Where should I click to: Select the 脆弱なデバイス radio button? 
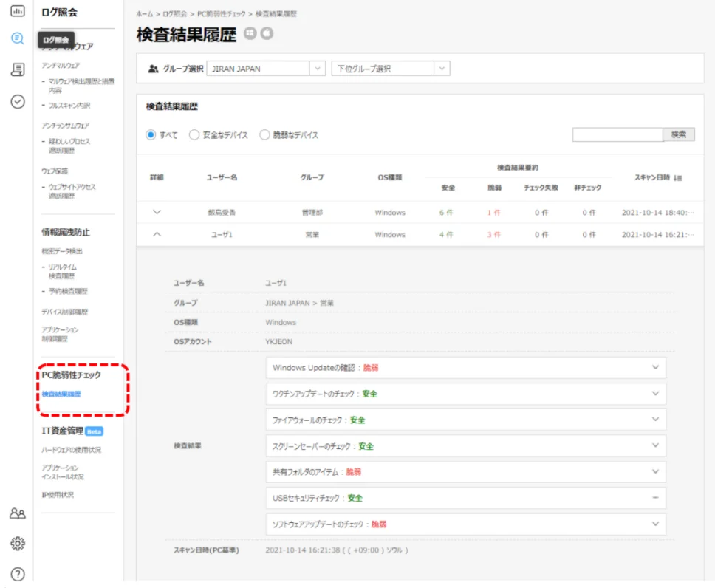click(264, 135)
